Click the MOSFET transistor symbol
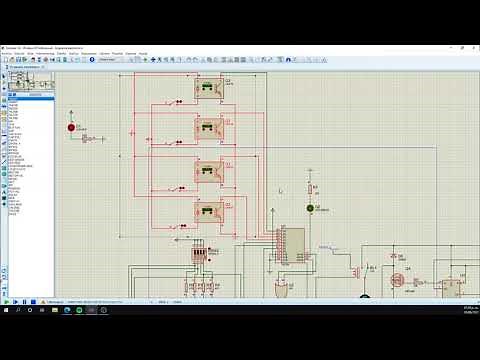480x360 pixels. pyautogui.click(x=397, y=280)
